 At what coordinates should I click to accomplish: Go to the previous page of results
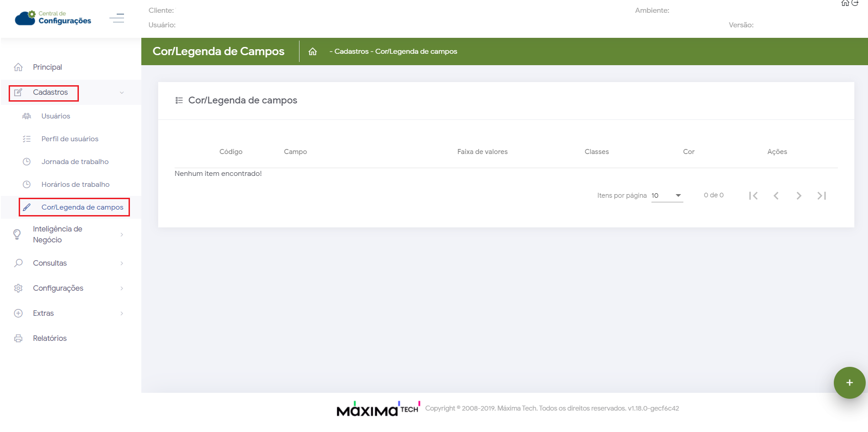pos(776,195)
